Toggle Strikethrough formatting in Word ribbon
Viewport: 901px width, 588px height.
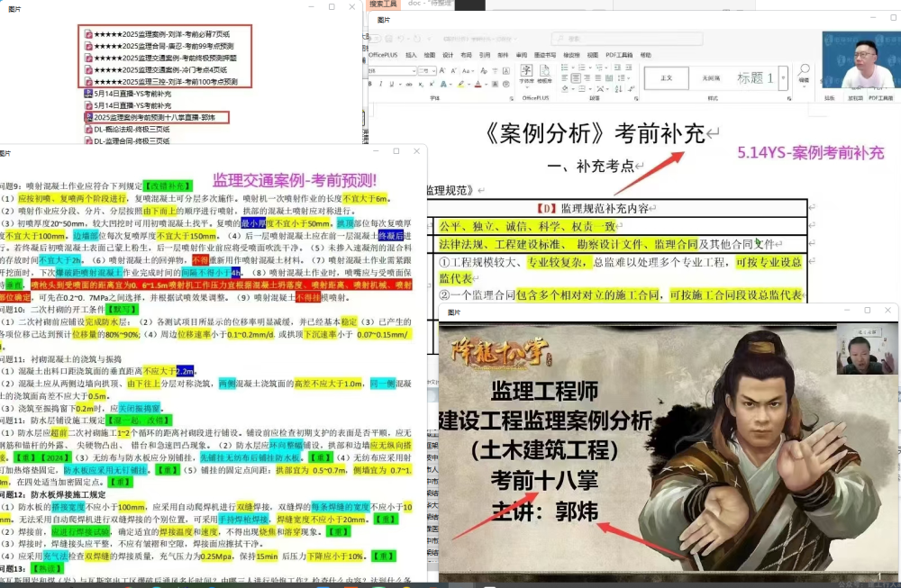(x=409, y=84)
